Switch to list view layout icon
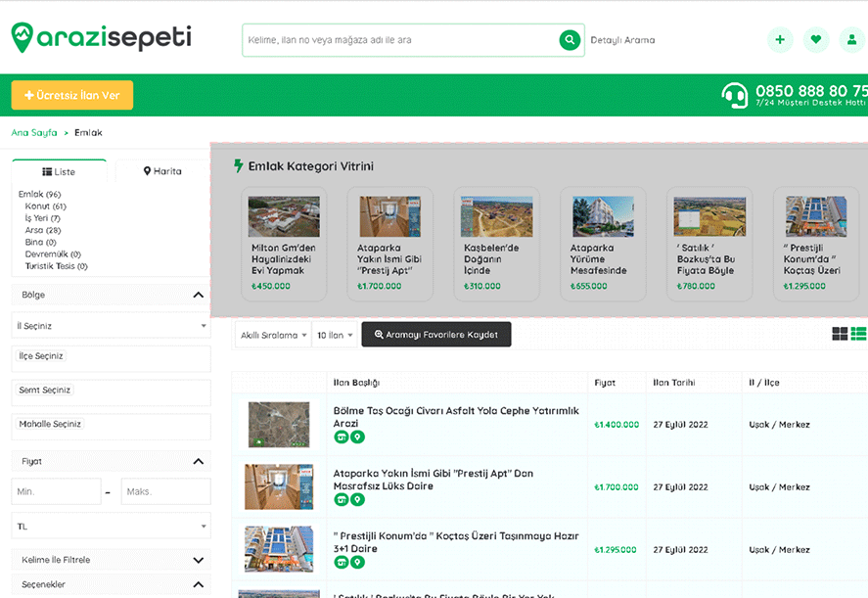Image resolution: width=868 pixels, height=598 pixels. pos(859,334)
